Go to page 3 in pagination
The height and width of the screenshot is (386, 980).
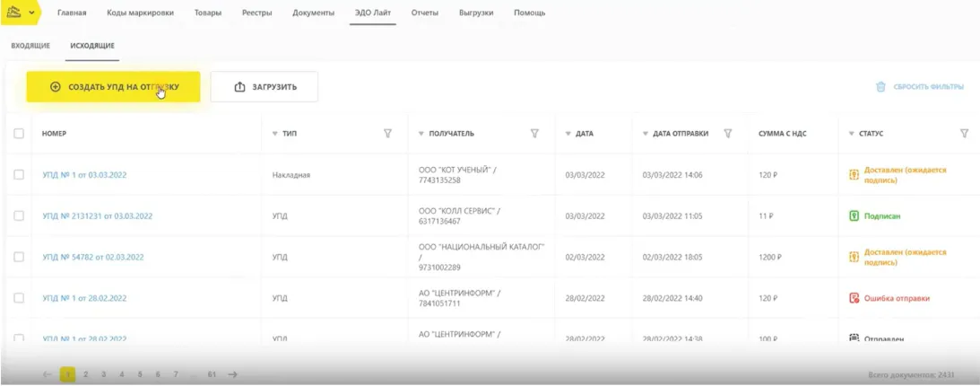[x=103, y=374]
